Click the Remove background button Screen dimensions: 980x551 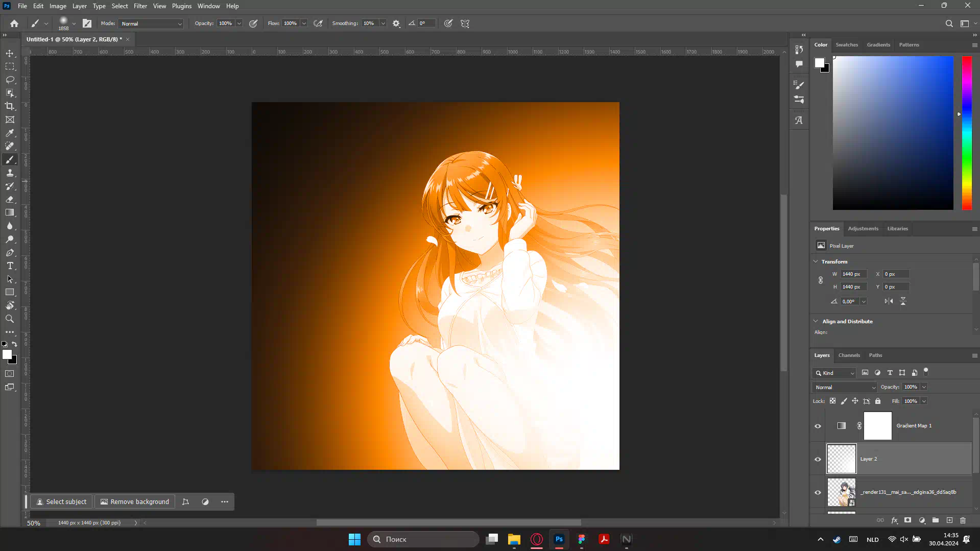tap(135, 501)
